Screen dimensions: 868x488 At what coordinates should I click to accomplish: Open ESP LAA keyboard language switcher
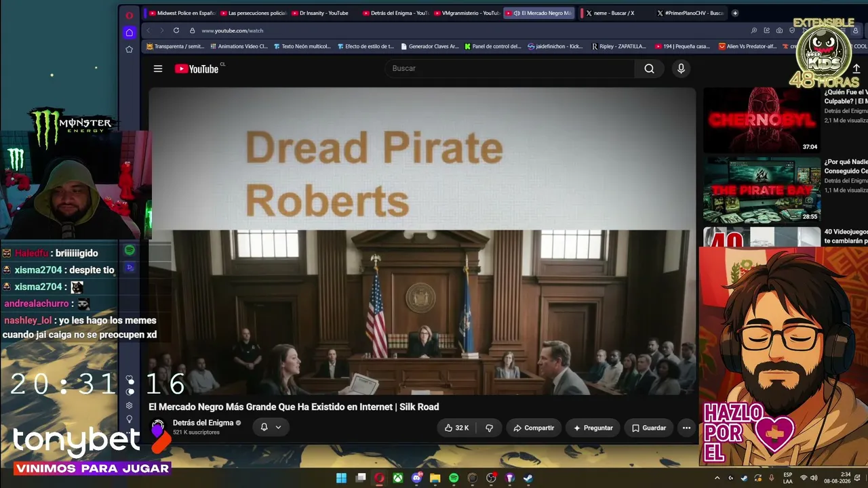tap(788, 478)
